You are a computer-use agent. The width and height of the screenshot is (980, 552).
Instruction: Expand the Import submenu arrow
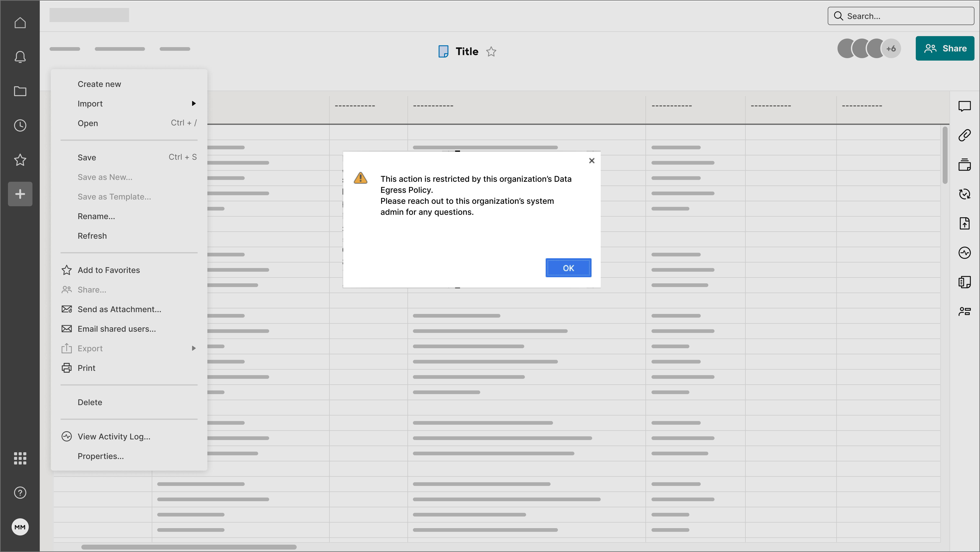click(194, 104)
